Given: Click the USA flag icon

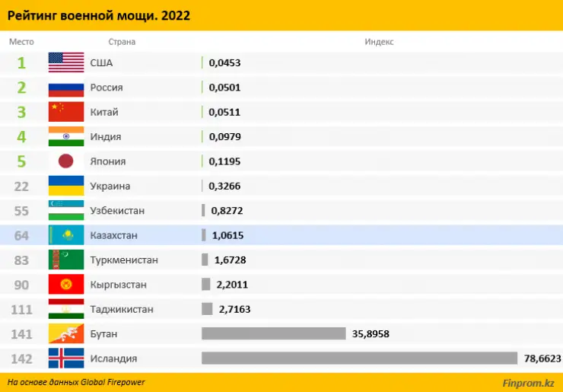Looking at the screenshot, I should [x=66, y=62].
